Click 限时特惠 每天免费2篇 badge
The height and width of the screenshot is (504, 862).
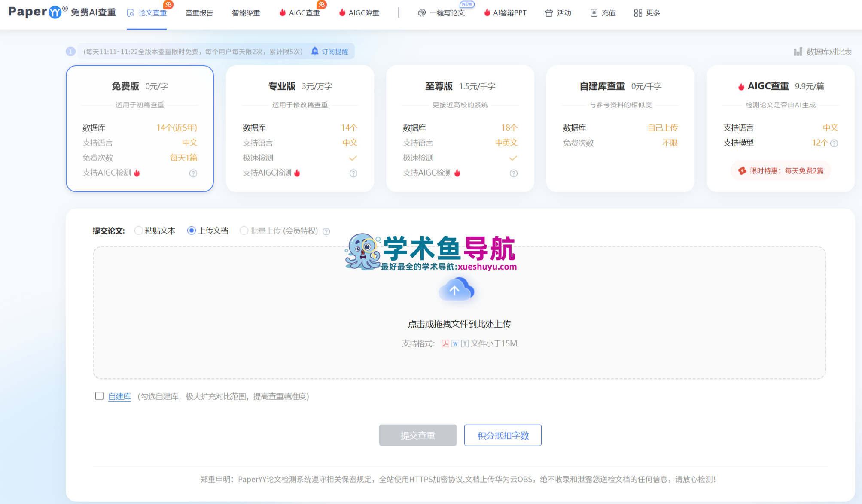tap(781, 170)
